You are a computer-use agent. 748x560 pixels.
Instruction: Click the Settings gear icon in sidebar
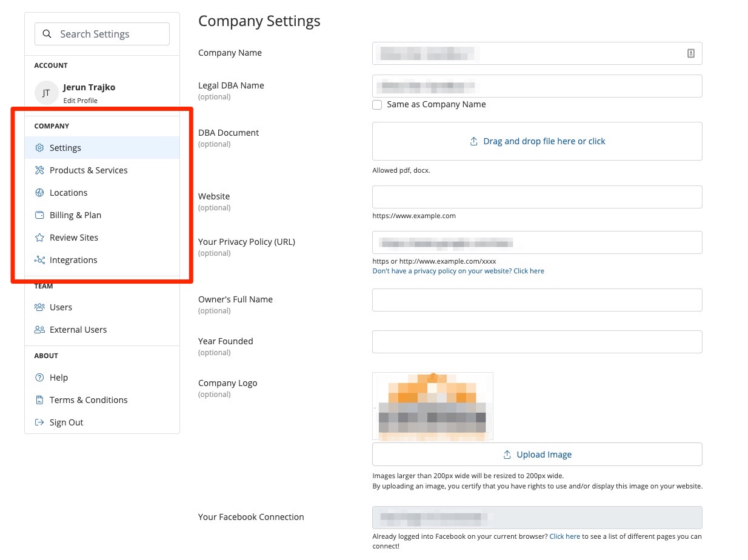pyautogui.click(x=39, y=148)
